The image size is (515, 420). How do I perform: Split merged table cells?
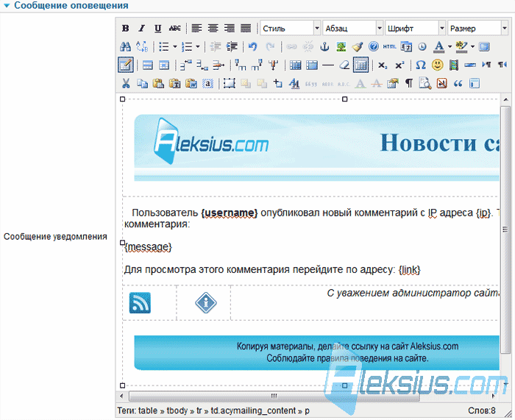295,65
